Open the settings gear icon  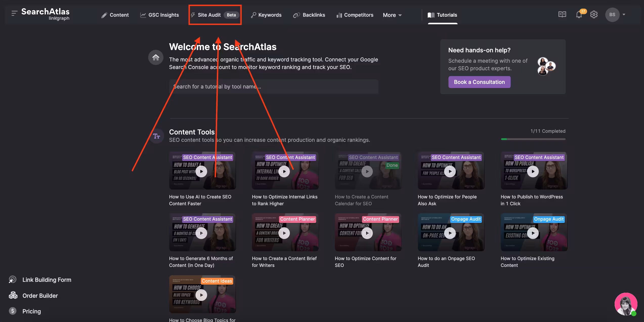(x=594, y=15)
